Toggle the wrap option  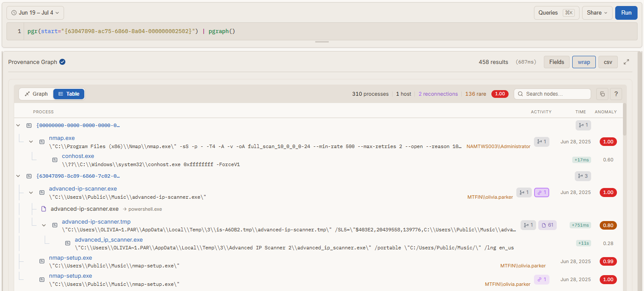click(584, 62)
